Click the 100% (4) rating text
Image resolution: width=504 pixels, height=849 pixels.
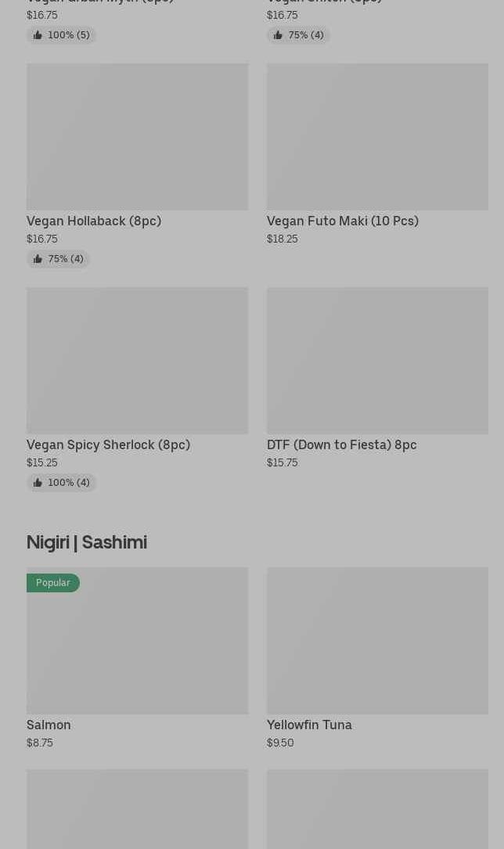click(x=69, y=483)
